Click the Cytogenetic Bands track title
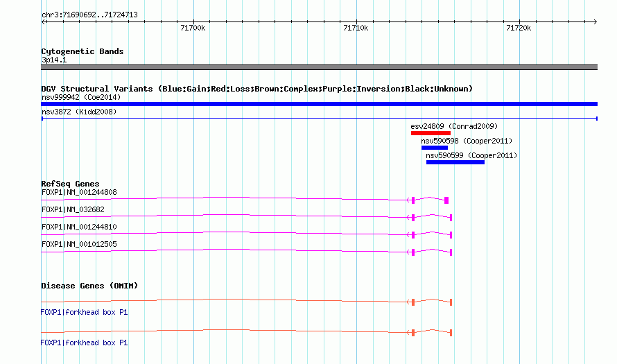617x364 pixels. [82, 51]
